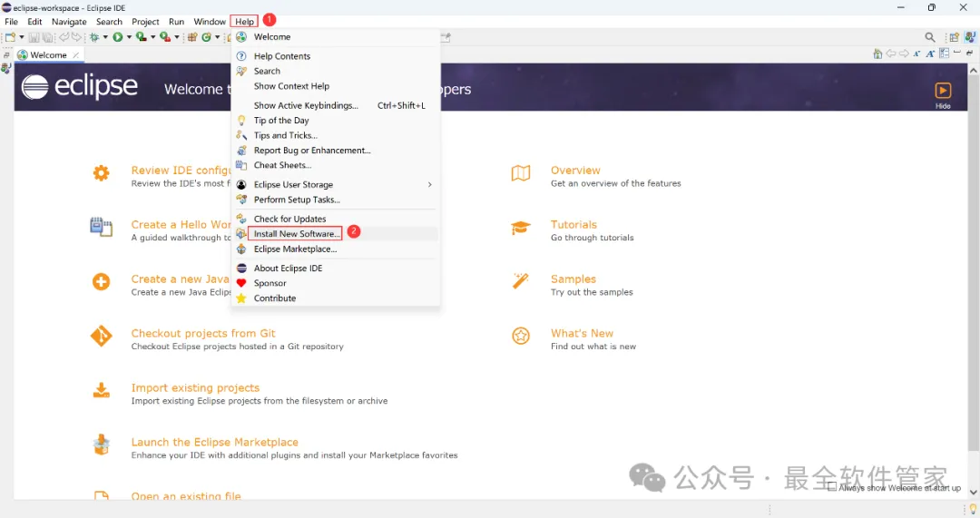Image resolution: width=980 pixels, height=518 pixels.
Task: Click the restore Welcome view icon
Action: click(969, 54)
